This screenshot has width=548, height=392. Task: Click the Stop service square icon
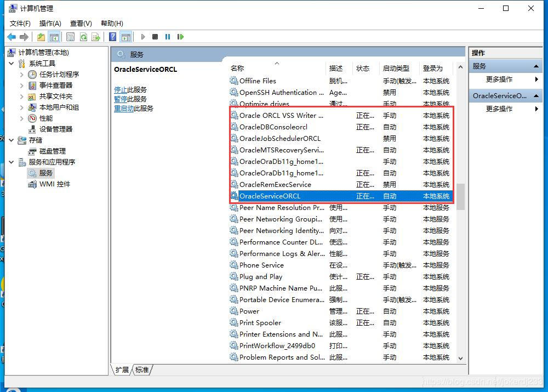(x=155, y=37)
